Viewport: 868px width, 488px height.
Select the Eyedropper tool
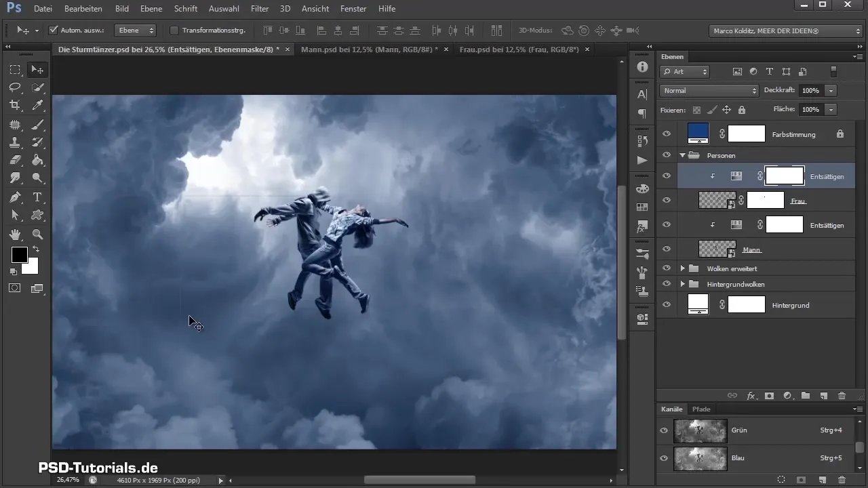tap(38, 105)
